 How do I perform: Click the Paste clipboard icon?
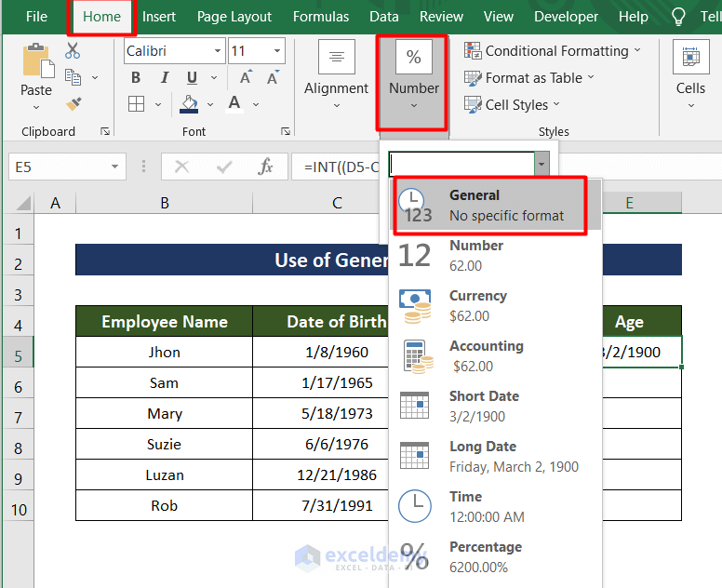click(x=36, y=61)
